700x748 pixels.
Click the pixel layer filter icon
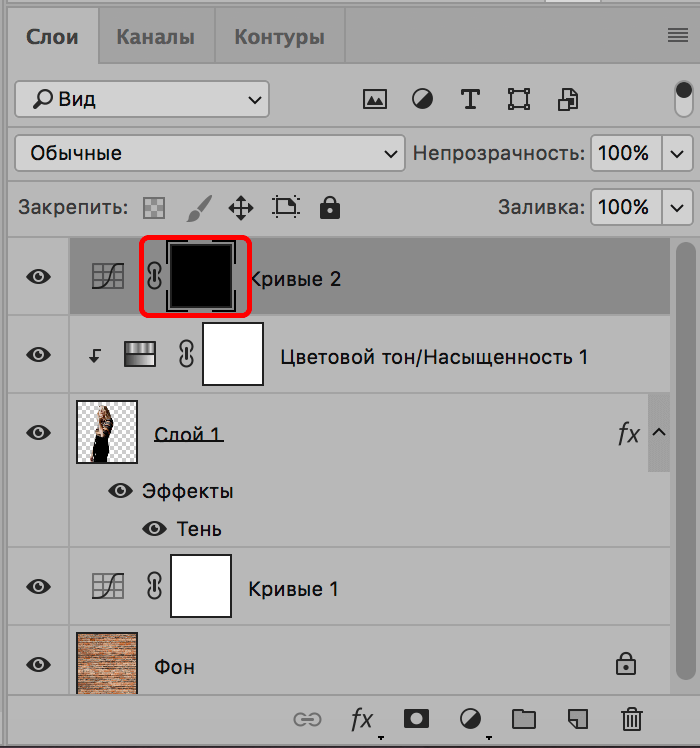click(x=375, y=99)
